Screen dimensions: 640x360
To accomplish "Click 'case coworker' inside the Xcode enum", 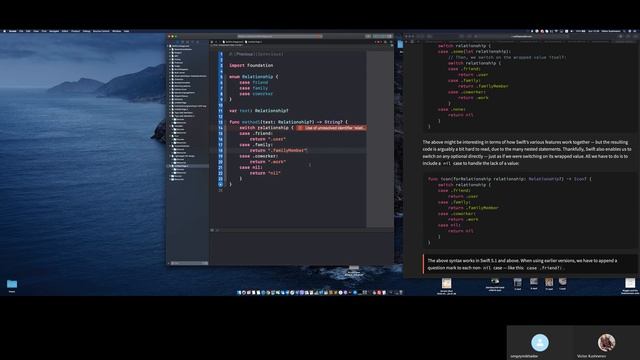I will coord(256,93).
